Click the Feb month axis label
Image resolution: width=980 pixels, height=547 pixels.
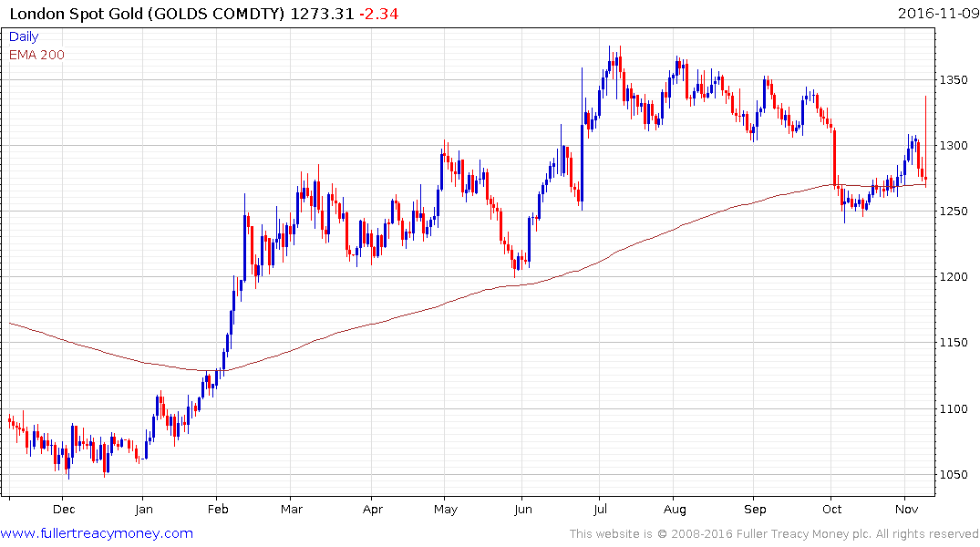click(x=218, y=510)
